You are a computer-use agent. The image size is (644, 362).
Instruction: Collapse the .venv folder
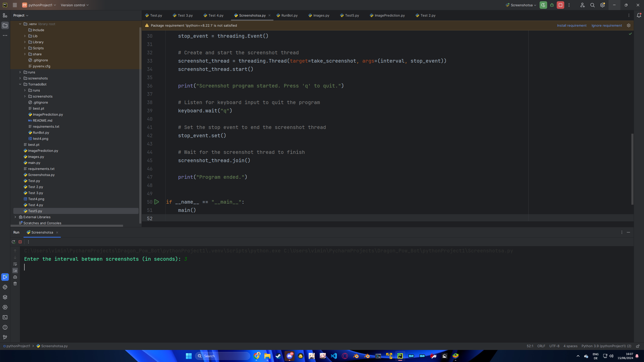[20, 24]
